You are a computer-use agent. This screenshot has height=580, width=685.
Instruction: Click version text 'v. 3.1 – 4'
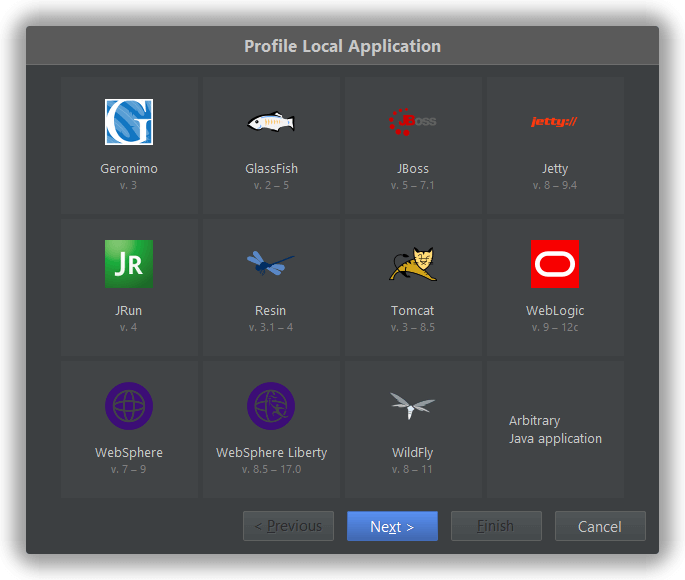pos(271,327)
